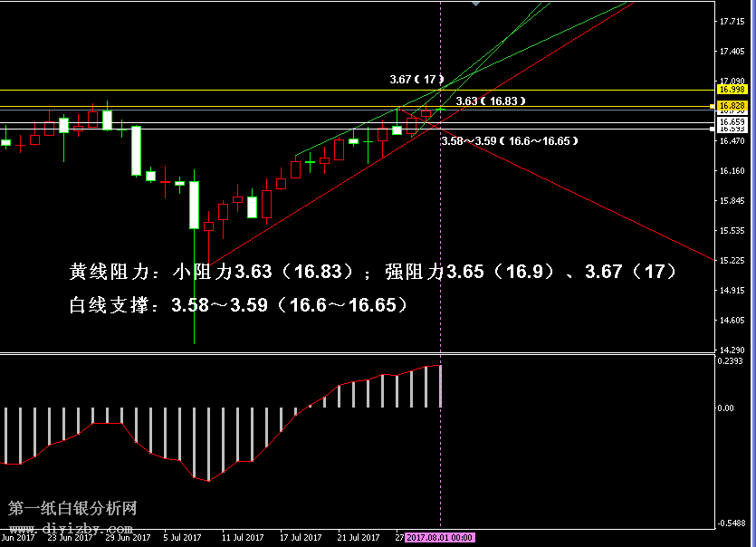Click the small "3.58~3.59 (16.6~16.65)" label near candles

[x=507, y=141]
